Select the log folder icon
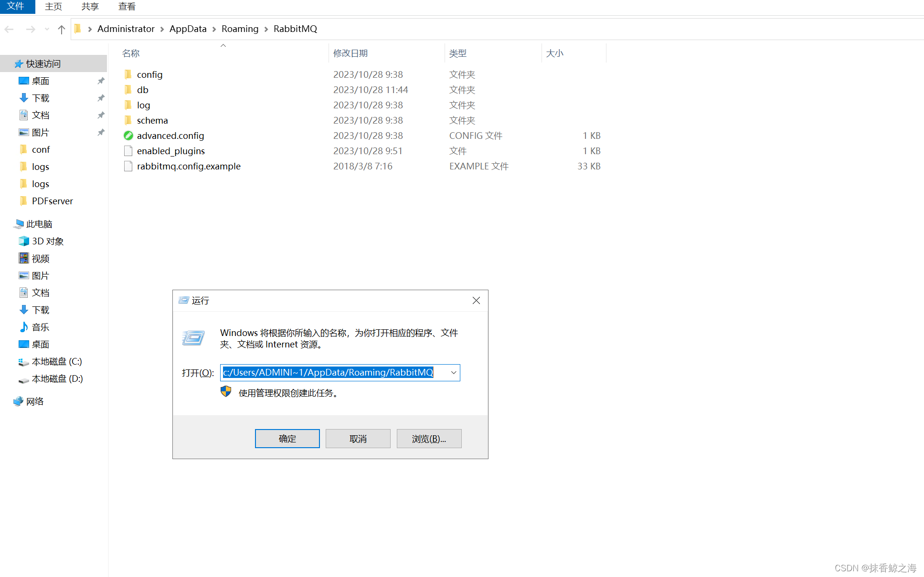Screen dimensions: 924x577 pyautogui.click(x=128, y=105)
